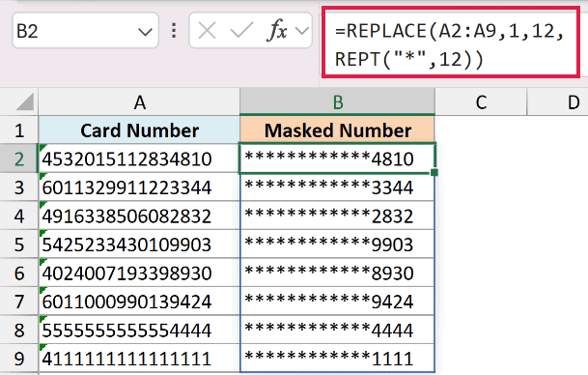The height and width of the screenshot is (375, 588).
Task: Select row 5 header
Action: point(19,245)
